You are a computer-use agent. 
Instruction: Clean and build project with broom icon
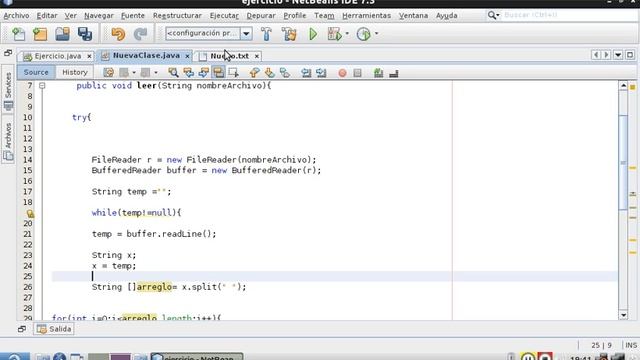289,34
